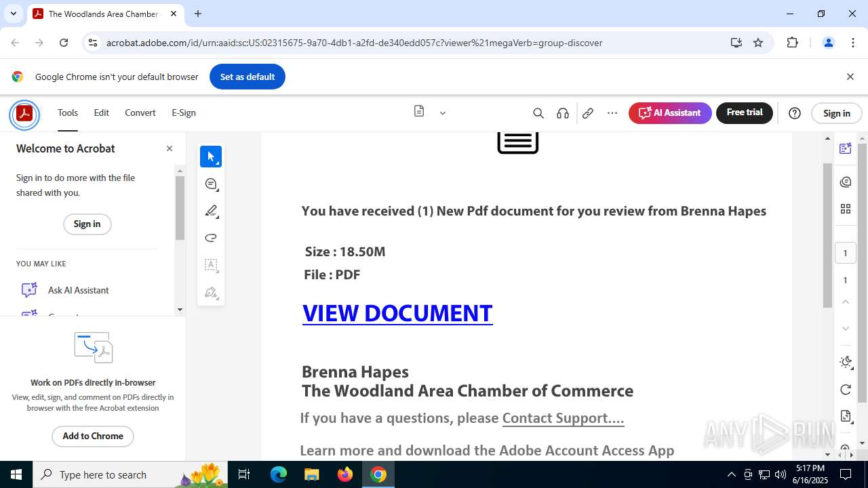Image resolution: width=868 pixels, height=488 pixels.
Task: Activate the add text box tool
Action: [x=211, y=265]
